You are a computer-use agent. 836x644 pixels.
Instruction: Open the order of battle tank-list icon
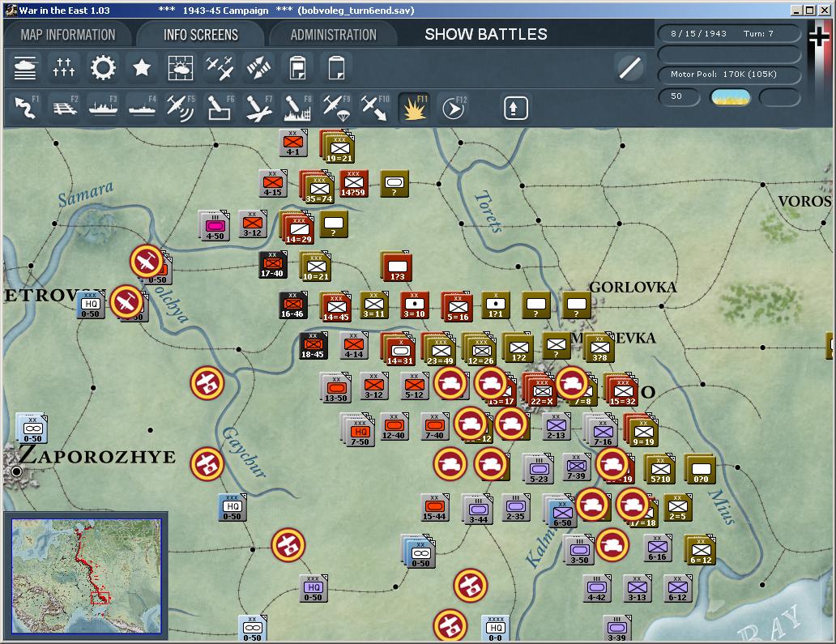click(25, 68)
